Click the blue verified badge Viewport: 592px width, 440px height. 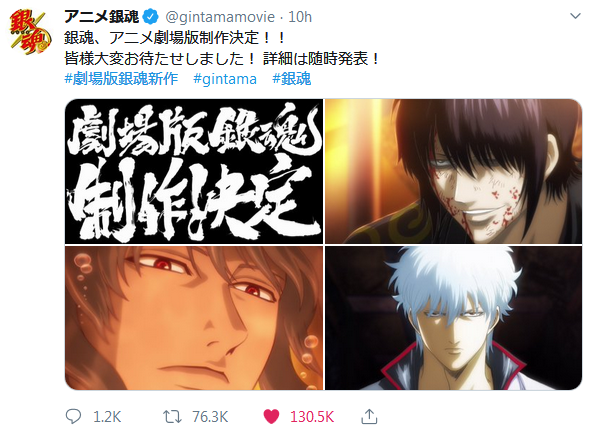point(151,17)
